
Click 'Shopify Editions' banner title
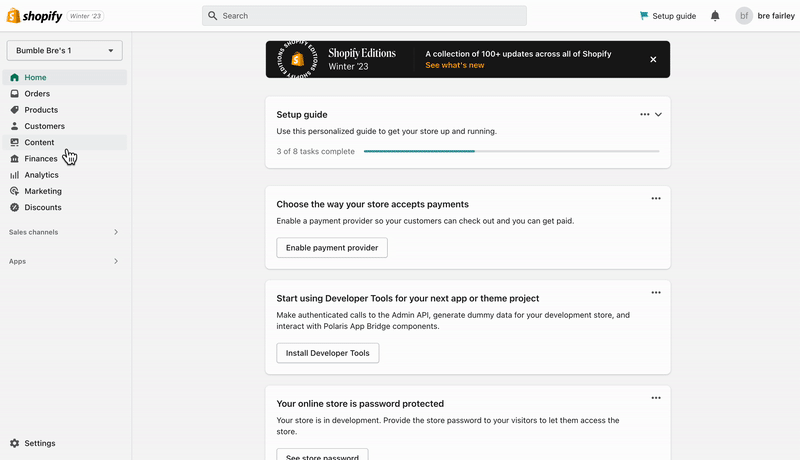tap(362, 53)
